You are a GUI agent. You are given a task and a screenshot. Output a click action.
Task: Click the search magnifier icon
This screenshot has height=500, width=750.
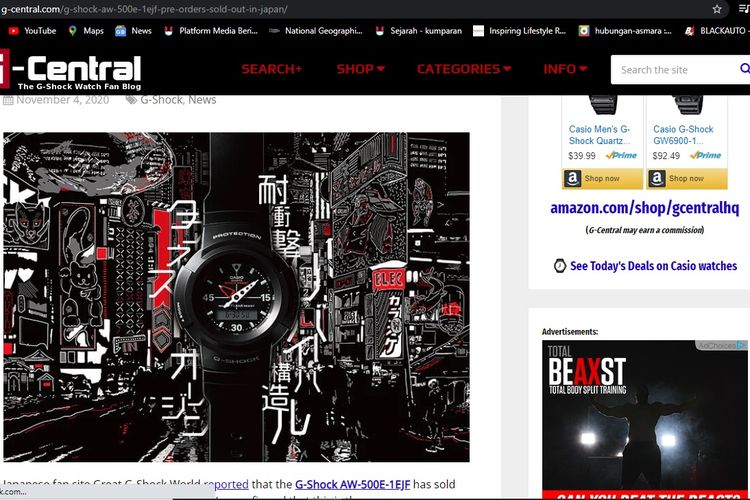[744, 69]
